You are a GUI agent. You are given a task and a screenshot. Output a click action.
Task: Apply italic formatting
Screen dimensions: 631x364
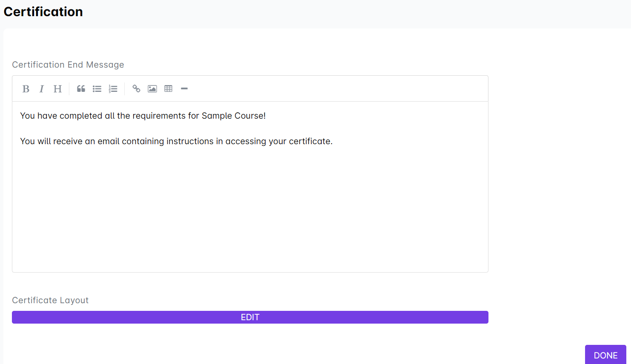(x=42, y=89)
